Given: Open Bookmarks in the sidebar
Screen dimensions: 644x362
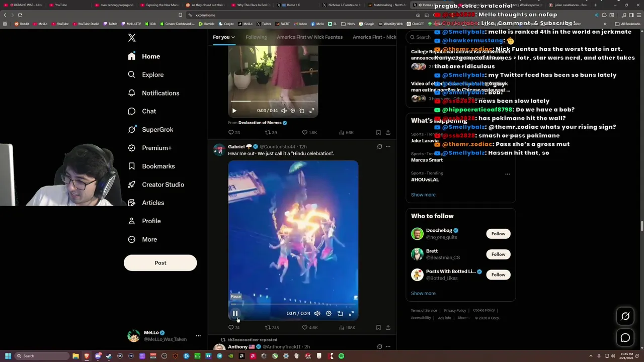Looking at the screenshot, I should pos(151,166).
